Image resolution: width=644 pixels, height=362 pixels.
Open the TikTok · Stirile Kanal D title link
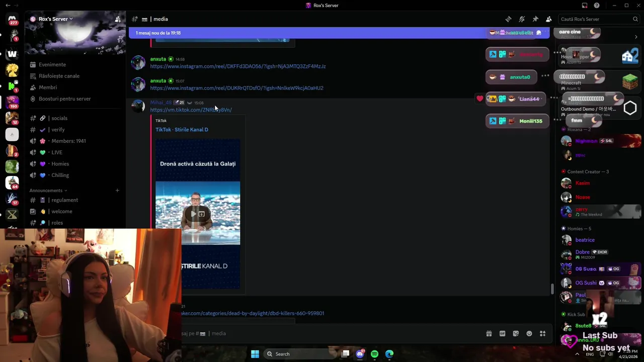click(182, 130)
